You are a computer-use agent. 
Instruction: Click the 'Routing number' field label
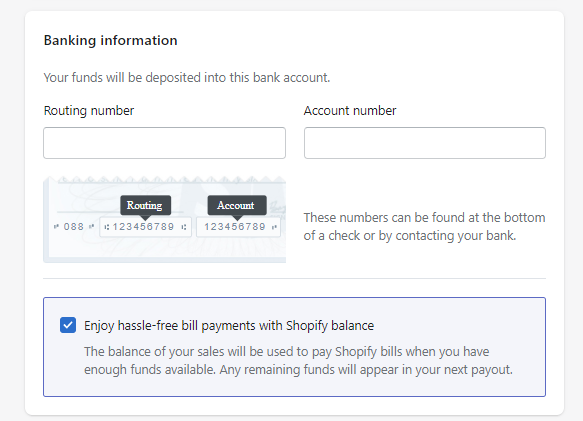click(89, 111)
